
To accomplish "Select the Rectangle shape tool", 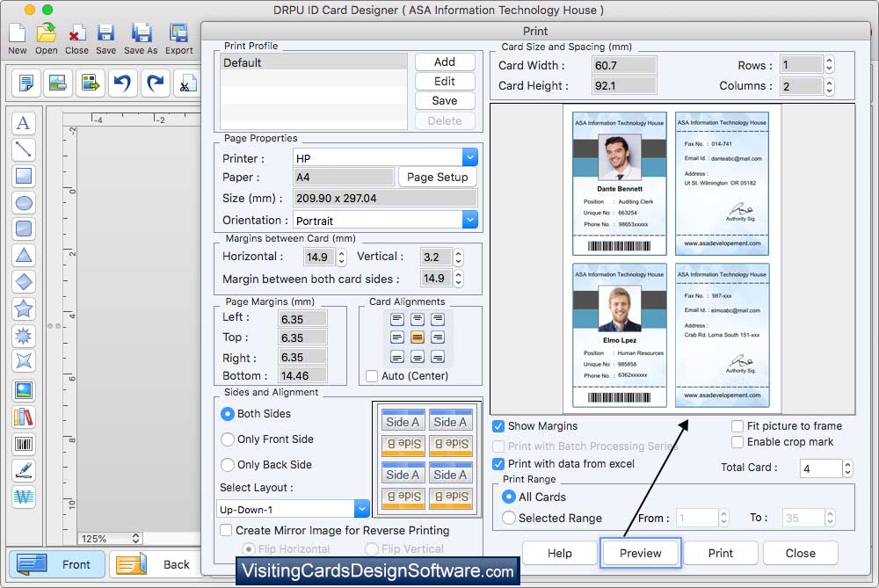I will coord(24,176).
